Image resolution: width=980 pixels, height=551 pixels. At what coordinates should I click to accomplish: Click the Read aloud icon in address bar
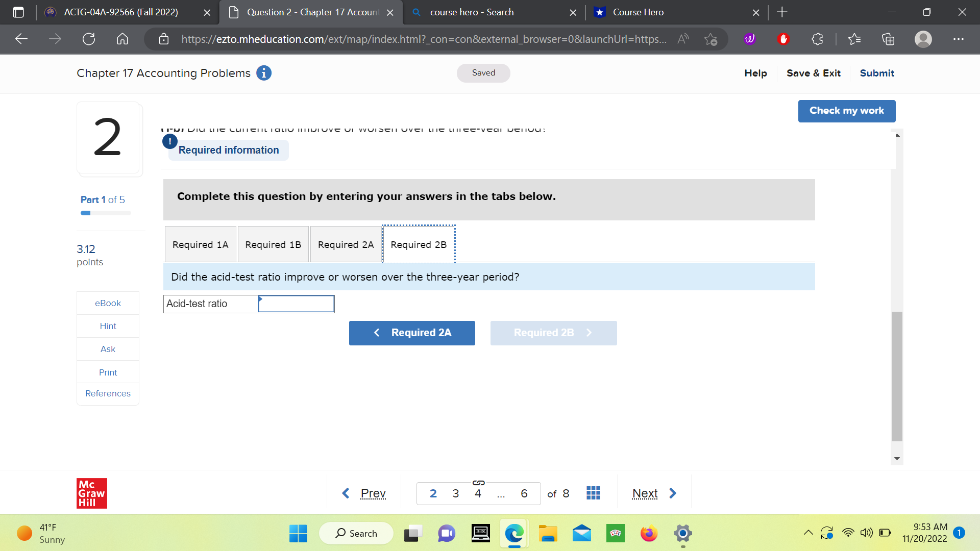682,39
